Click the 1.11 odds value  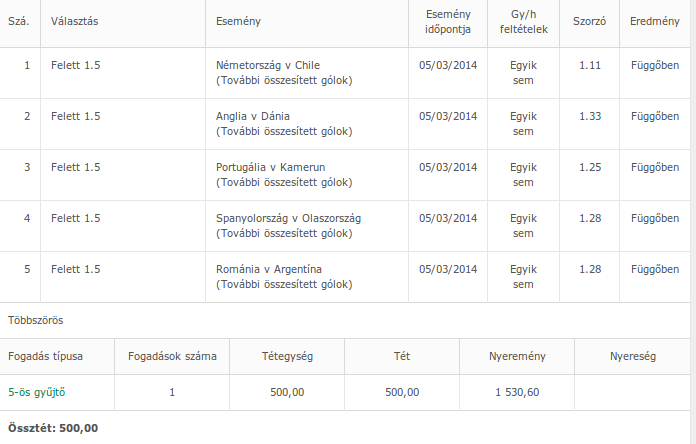590,65
